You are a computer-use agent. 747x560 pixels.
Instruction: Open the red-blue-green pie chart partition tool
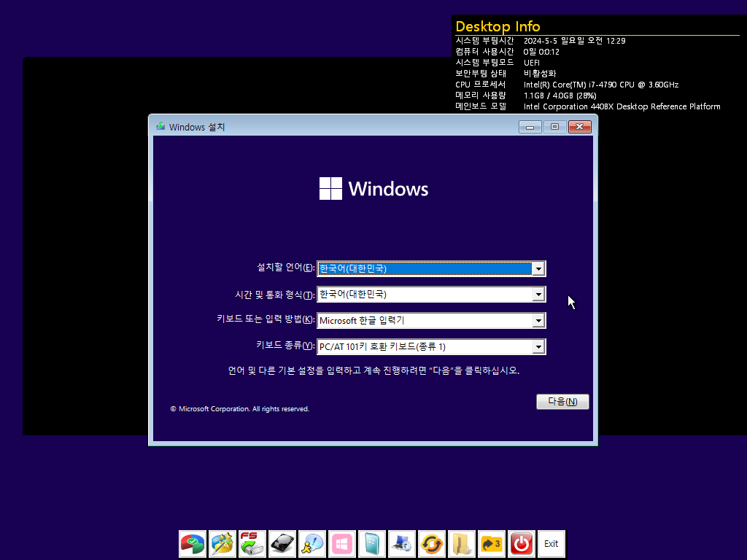193,543
